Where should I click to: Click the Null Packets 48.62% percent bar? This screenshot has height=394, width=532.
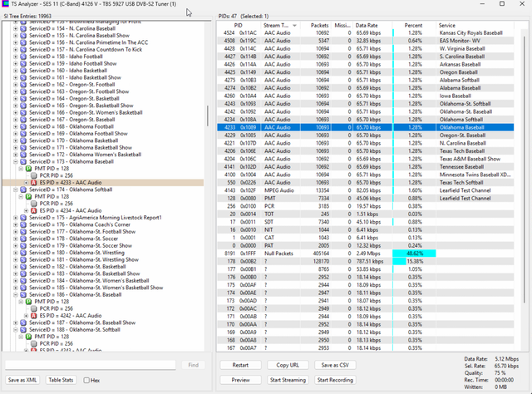pyautogui.click(x=414, y=254)
